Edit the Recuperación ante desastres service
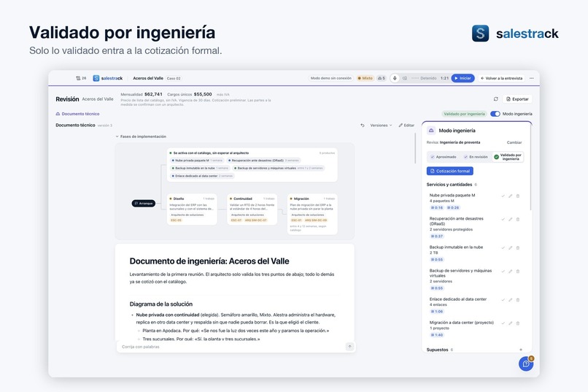 pos(511,220)
